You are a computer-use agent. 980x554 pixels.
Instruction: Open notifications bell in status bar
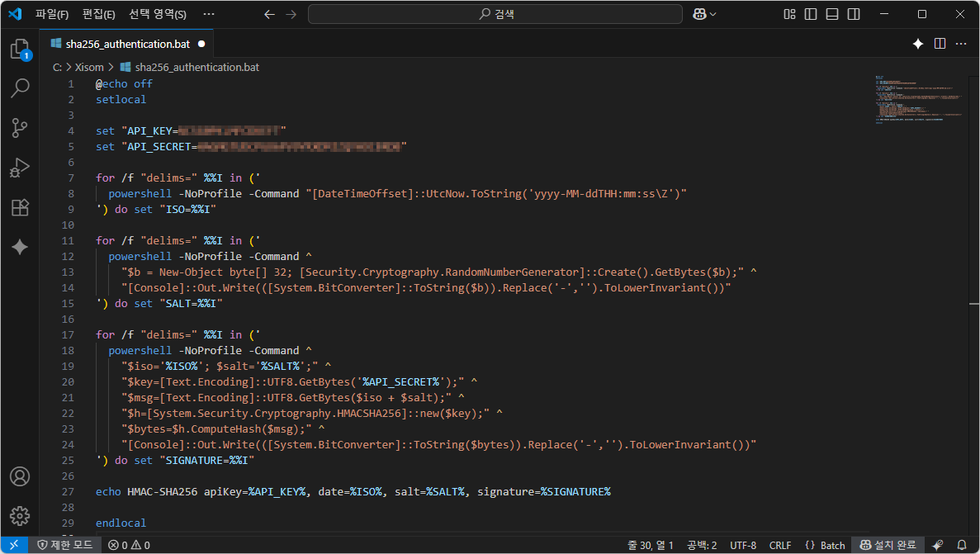tap(962, 545)
